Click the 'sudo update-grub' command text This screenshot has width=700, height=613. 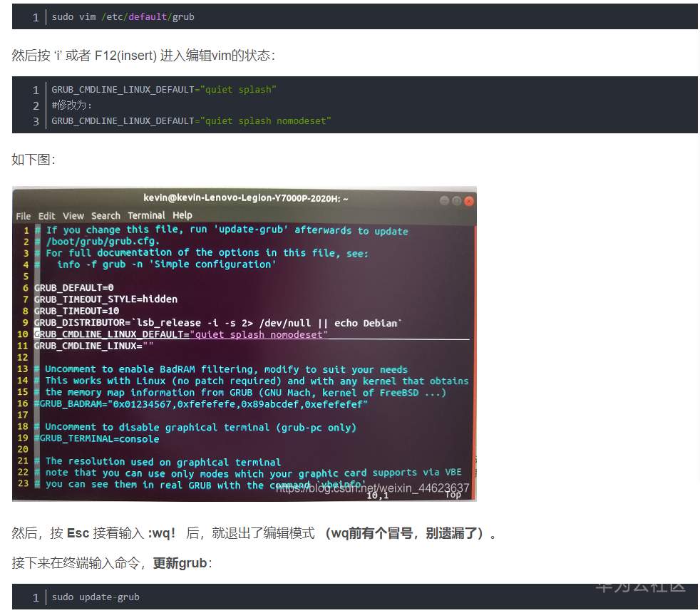coord(96,597)
